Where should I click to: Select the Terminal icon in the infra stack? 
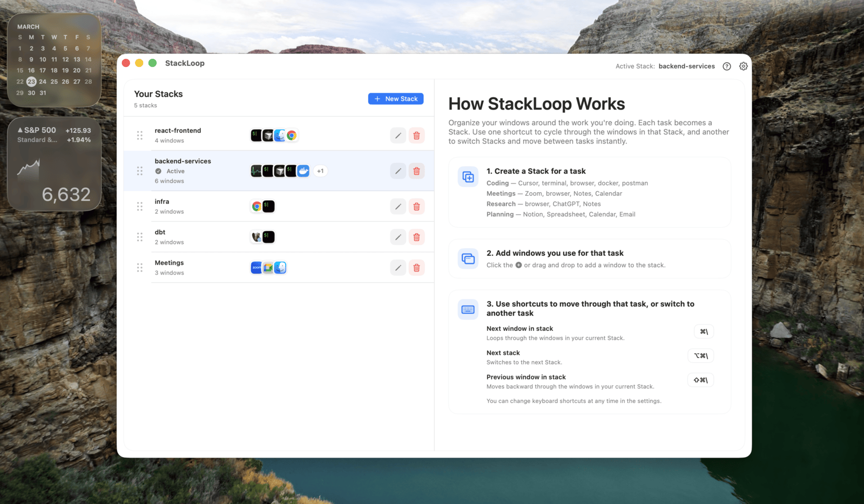(x=268, y=206)
